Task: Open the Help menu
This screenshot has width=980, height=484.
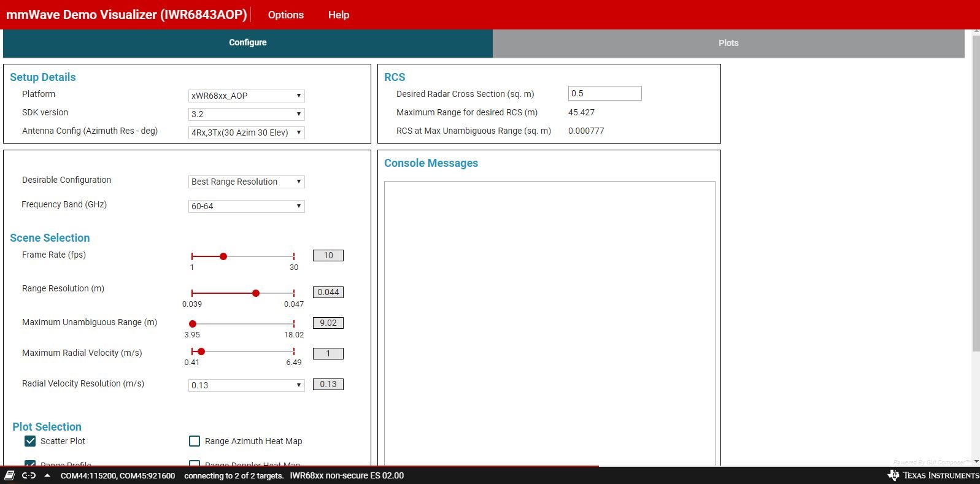Action: click(339, 15)
